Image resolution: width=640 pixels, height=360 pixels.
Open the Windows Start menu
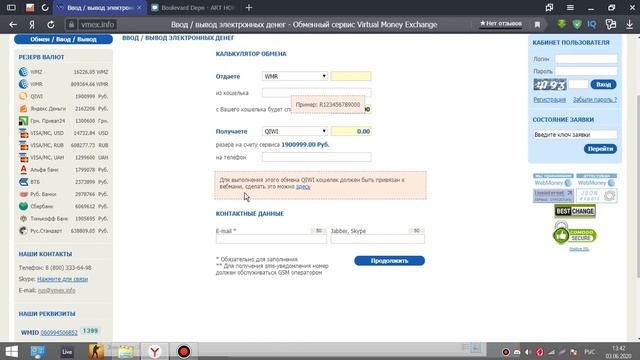(11, 351)
